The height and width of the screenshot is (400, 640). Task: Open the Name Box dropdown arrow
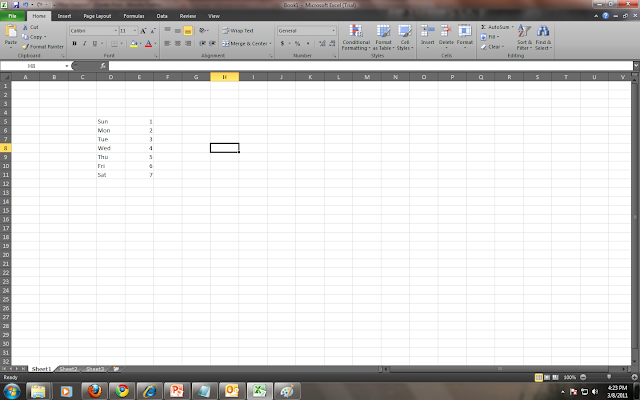point(67,66)
